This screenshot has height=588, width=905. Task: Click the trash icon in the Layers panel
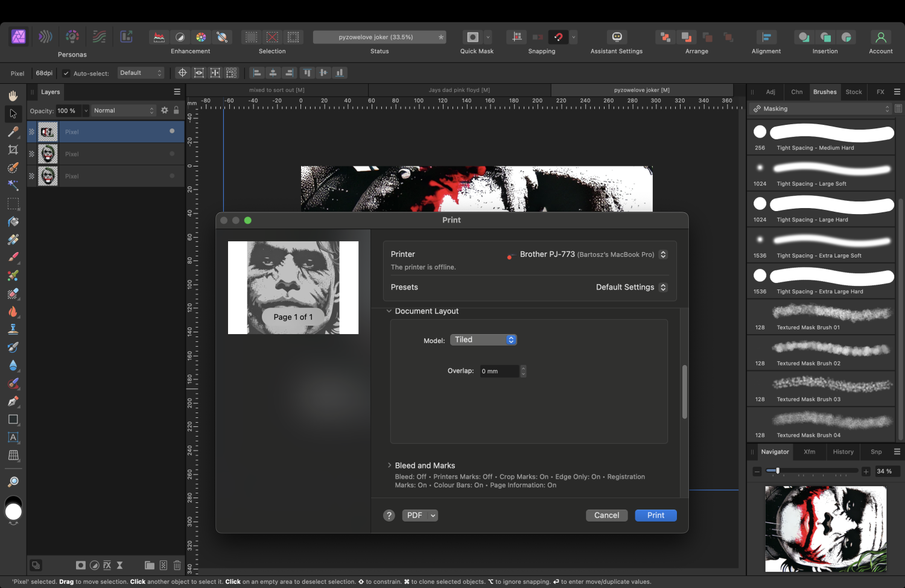(177, 565)
